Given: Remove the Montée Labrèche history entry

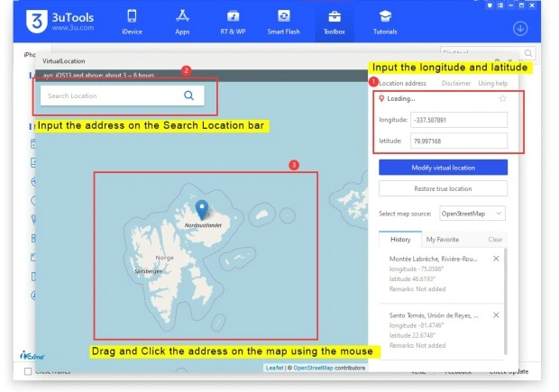Looking at the screenshot, I should [496, 259].
